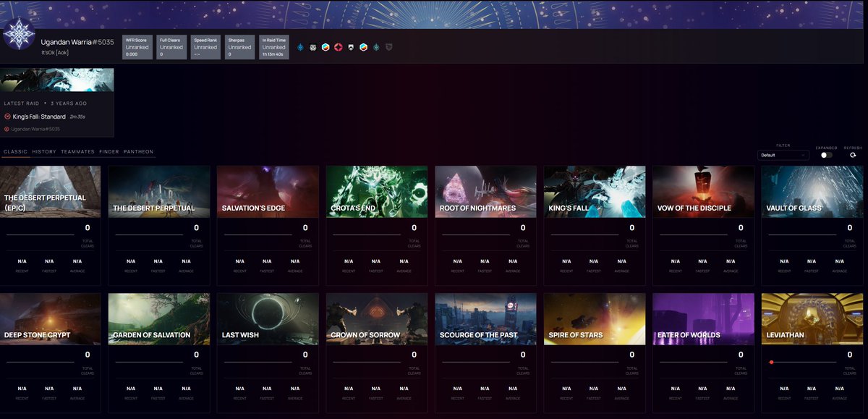Screen dimensions: 868x419
Task: Click the Refresh circular arrow icon
Action: point(853,155)
